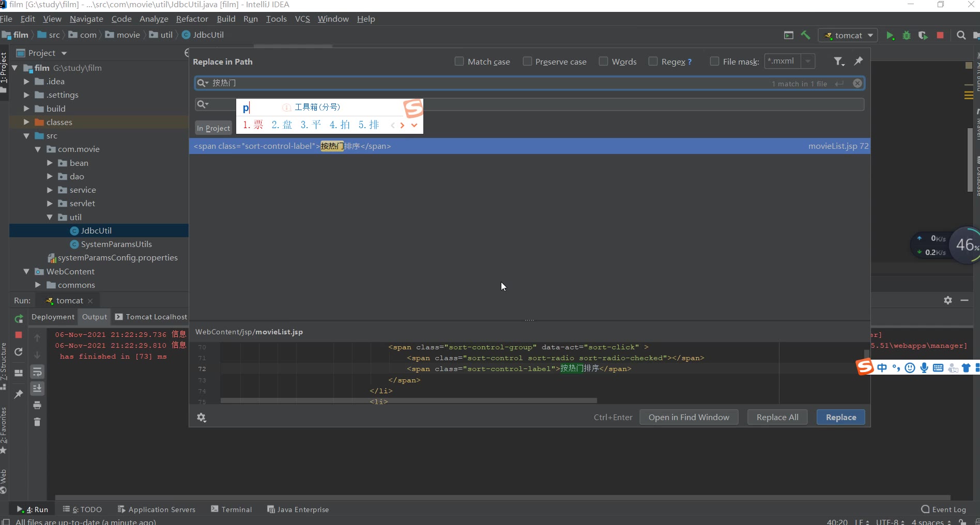
Task: Collapse the util package
Action: point(50,217)
